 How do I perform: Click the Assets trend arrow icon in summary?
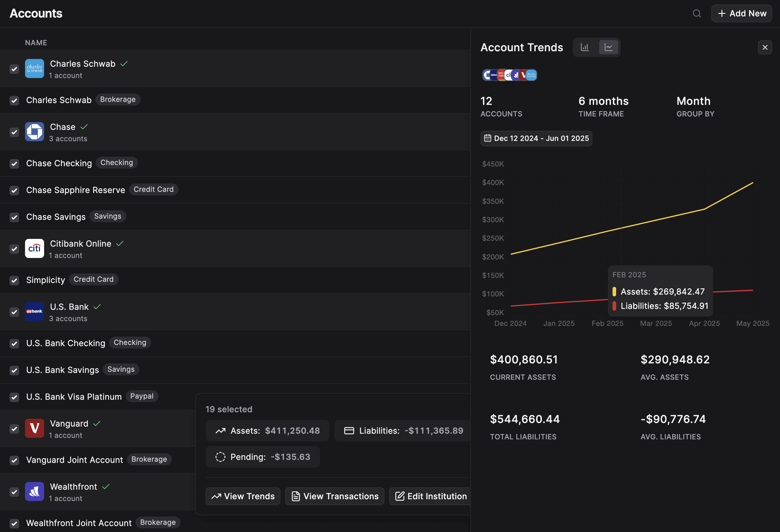[220, 431]
